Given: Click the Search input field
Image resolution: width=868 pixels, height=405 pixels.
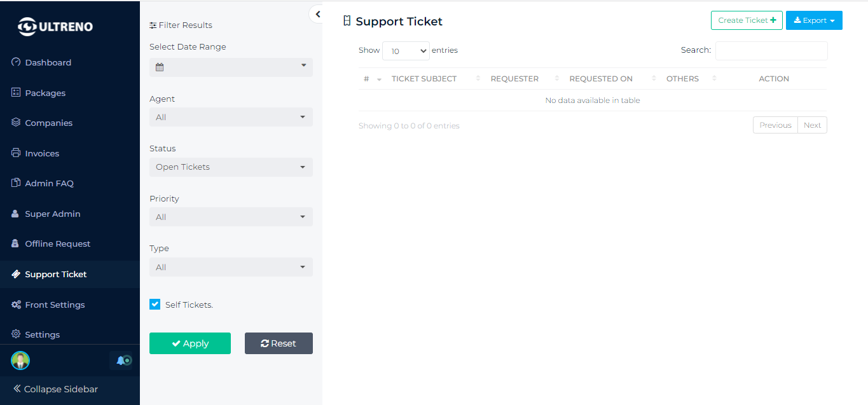Looking at the screenshot, I should (x=771, y=51).
